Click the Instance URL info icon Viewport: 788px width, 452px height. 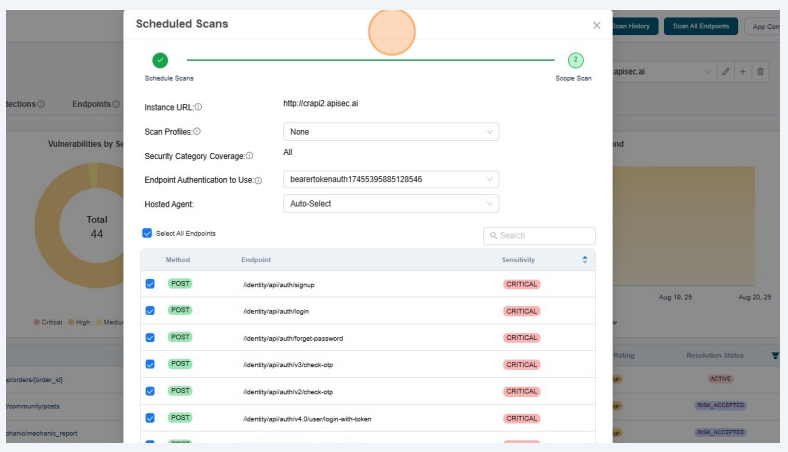(x=198, y=107)
